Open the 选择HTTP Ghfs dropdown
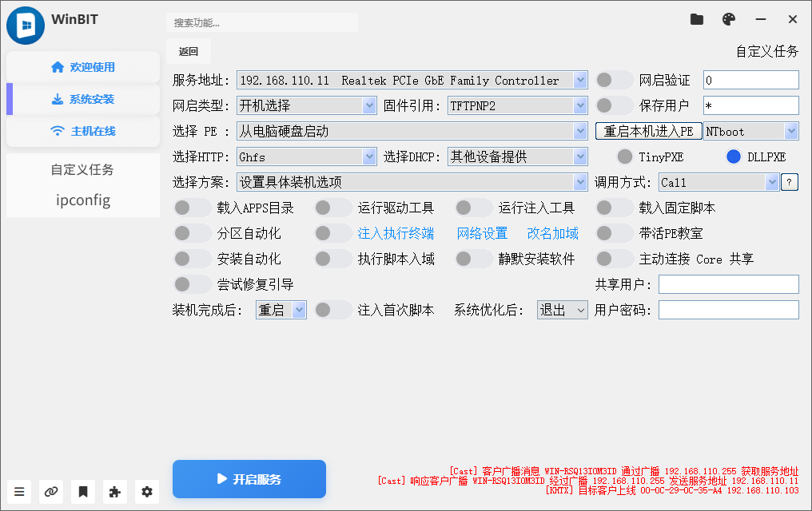This screenshot has width=812, height=511. coord(307,156)
